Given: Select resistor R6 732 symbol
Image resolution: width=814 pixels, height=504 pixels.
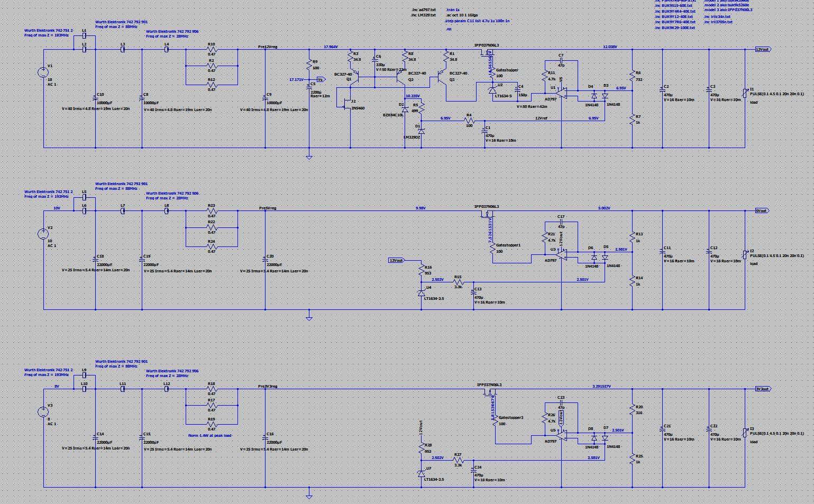Looking at the screenshot, I should coord(632,75).
